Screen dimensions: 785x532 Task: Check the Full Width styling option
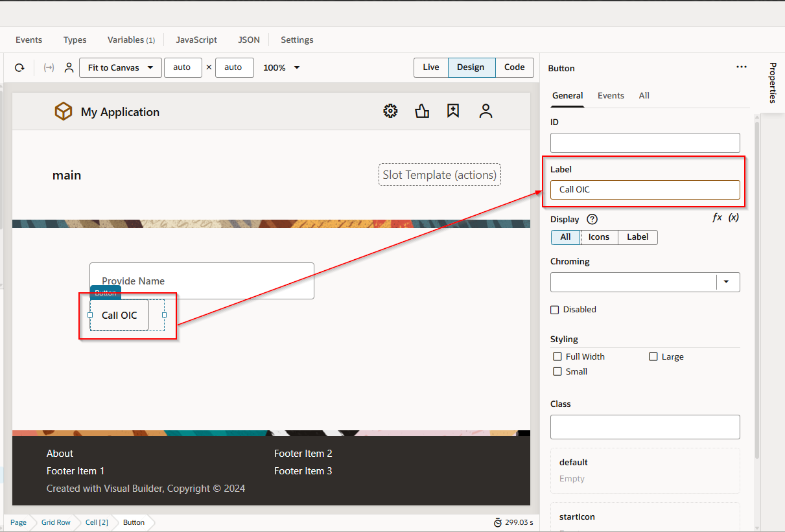pos(557,356)
